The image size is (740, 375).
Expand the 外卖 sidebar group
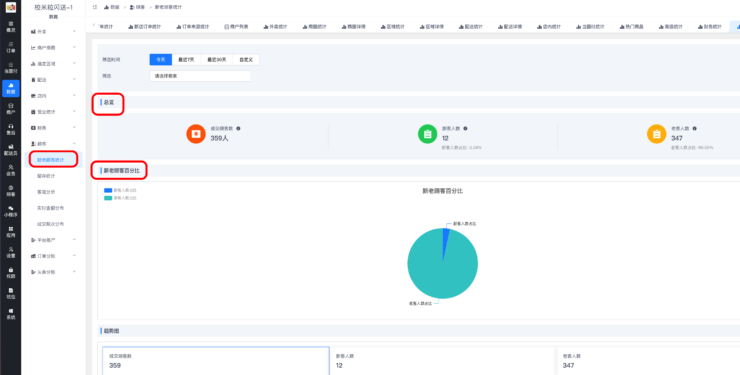click(53, 31)
